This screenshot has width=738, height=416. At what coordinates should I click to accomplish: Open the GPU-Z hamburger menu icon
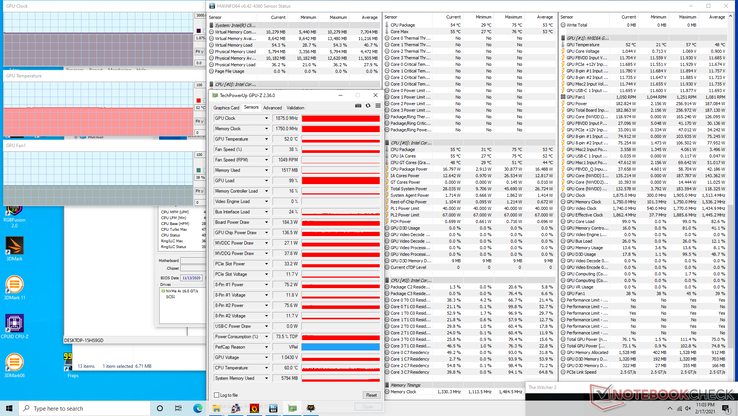coord(377,106)
